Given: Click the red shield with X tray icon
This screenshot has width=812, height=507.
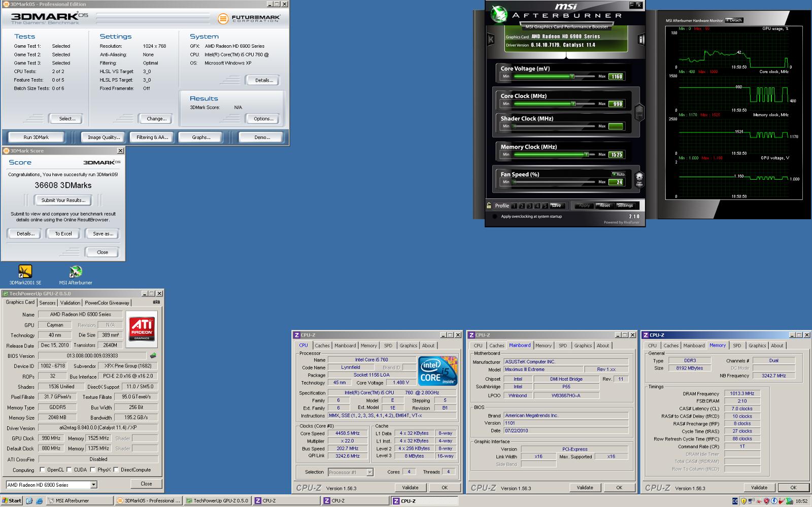Looking at the screenshot, I should point(766,501).
